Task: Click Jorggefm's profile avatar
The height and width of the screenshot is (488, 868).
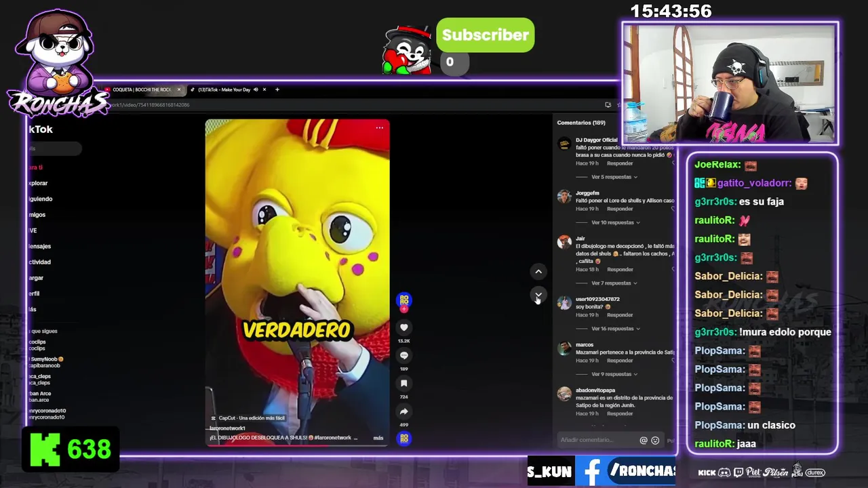Action: pos(564,197)
